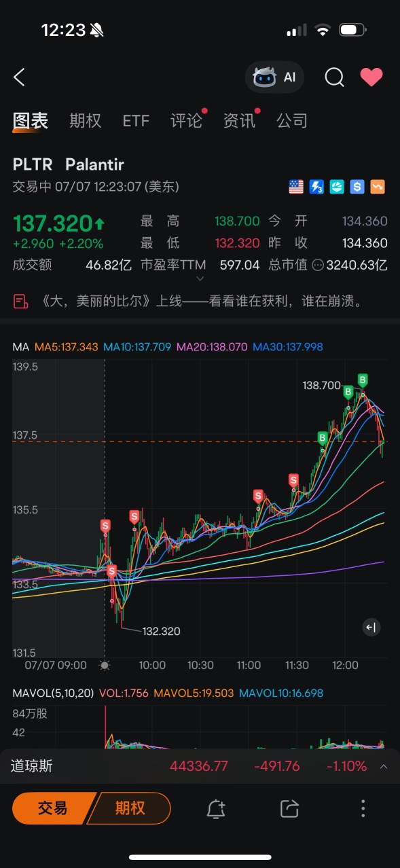Screen dimensions: 400x868
Task: Tap the MAVOL5:19.503 label
Action: pyautogui.click(x=194, y=693)
